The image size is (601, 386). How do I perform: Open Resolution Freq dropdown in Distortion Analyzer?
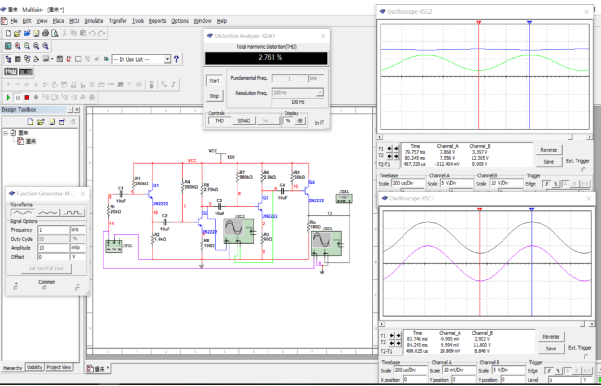pos(320,92)
